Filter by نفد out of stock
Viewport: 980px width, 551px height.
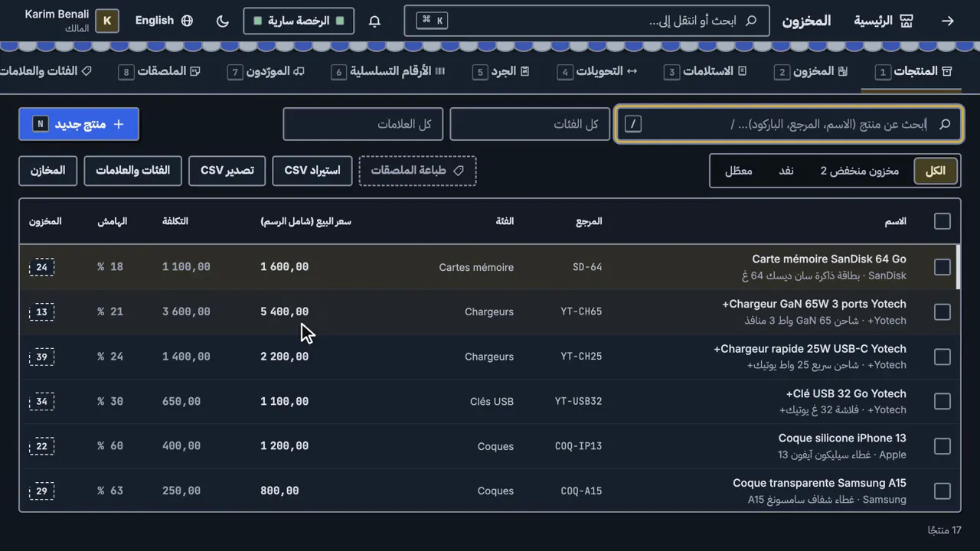[786, 171]
